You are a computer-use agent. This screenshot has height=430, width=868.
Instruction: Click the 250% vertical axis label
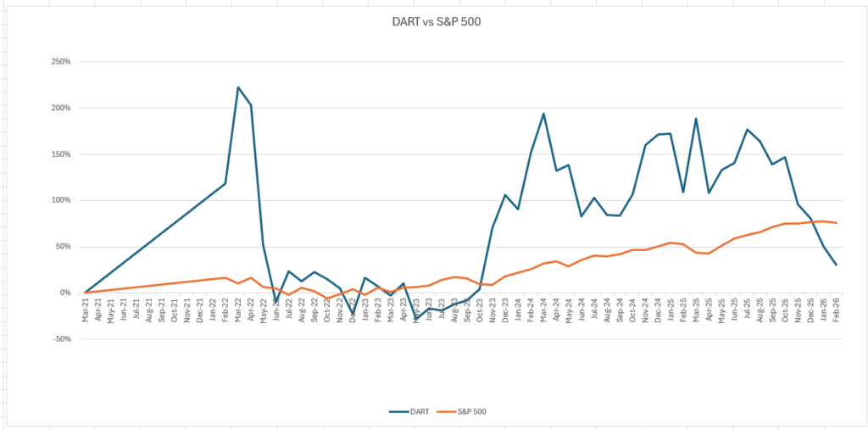coord(61,62)
